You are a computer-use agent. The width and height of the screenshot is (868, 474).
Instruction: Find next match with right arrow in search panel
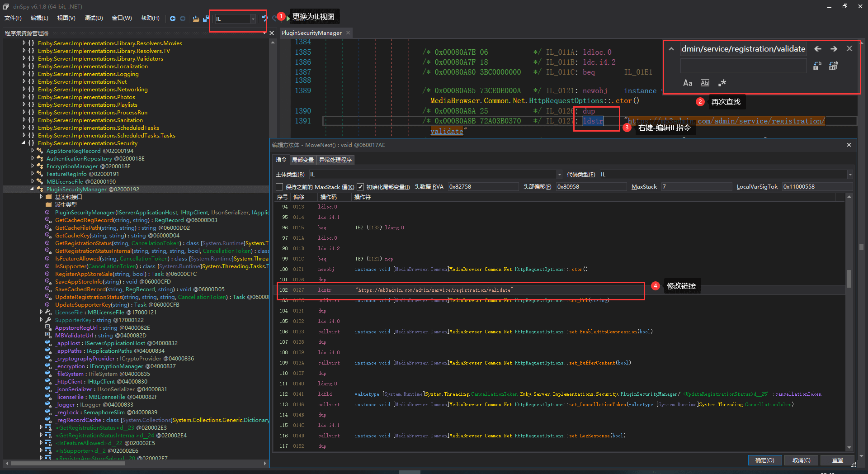[x=834, y=48]
